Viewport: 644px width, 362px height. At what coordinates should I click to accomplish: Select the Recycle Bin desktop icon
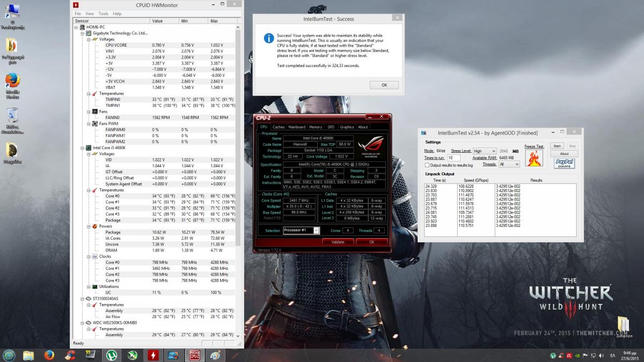click(x=12, y=121)
